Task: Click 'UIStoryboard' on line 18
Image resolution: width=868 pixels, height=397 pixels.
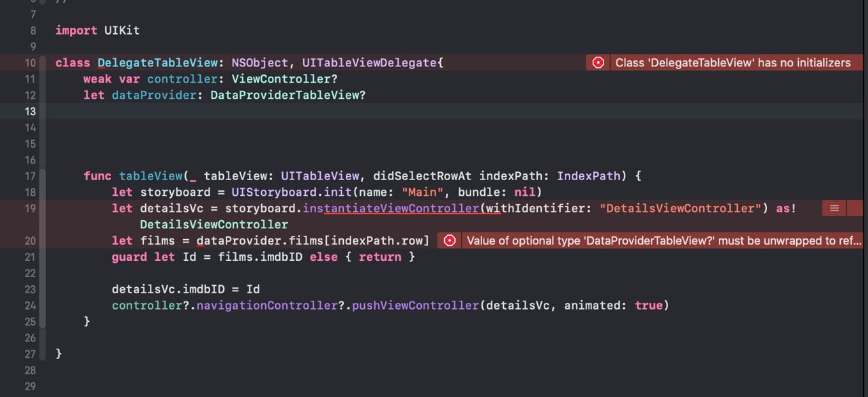Action: (274, 192)
